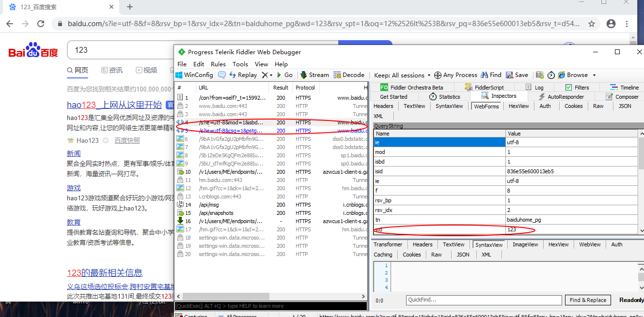This screenshot has height=317, width=644.
Task: Switch to the Composer tab
Action: [622, 97]
